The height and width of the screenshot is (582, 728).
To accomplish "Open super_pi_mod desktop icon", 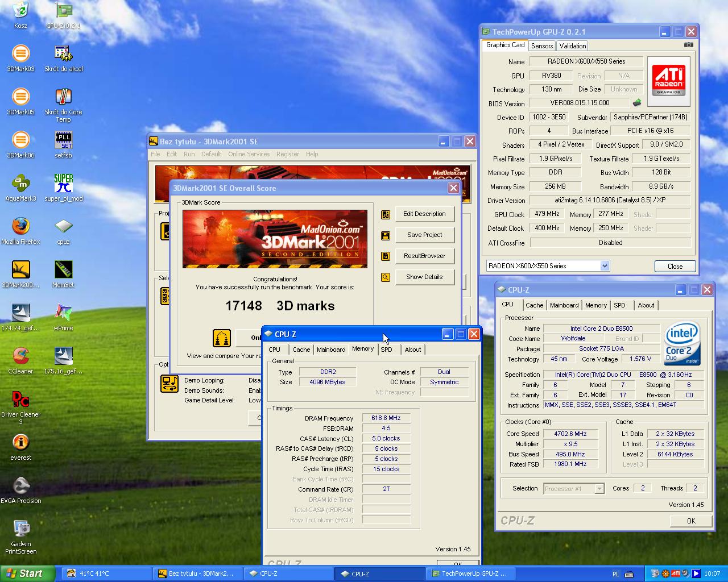I will click(x=63, y=188).
